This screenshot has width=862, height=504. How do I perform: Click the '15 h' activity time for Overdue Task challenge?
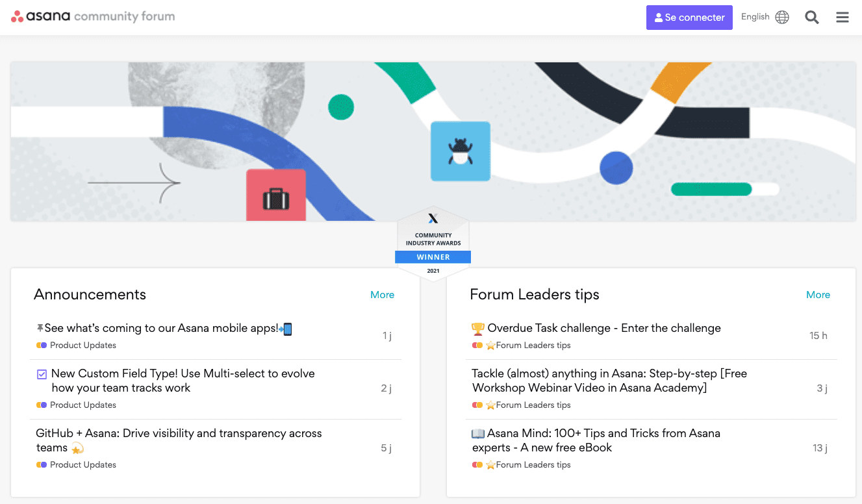click(x=818, y=336)
